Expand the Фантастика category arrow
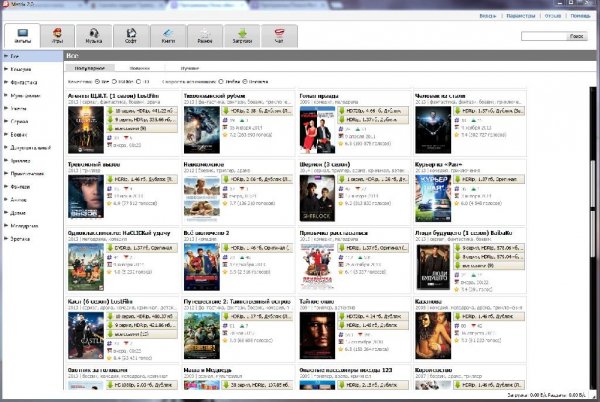Image resolution: width=600 pixels, height=402 pixels. coord(6,82)
